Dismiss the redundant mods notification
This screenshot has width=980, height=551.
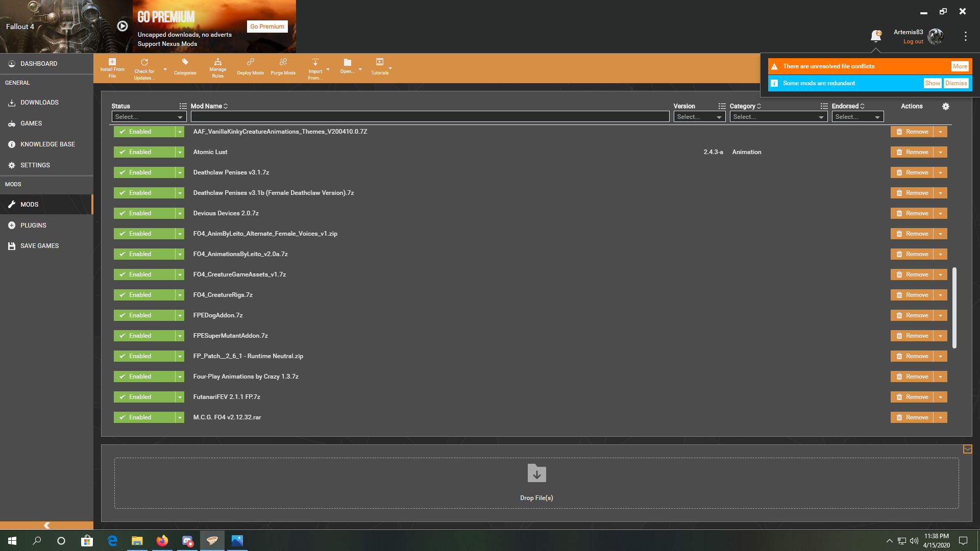[956, 83]
